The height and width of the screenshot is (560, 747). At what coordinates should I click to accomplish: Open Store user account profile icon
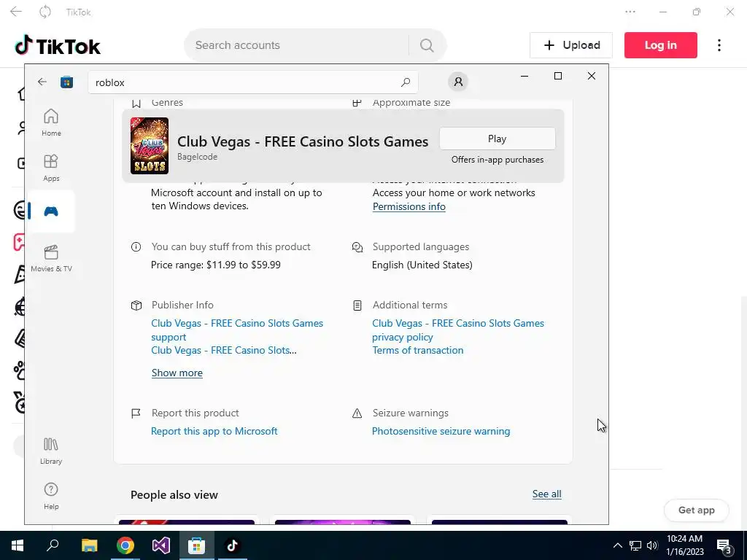click(458, 82)
